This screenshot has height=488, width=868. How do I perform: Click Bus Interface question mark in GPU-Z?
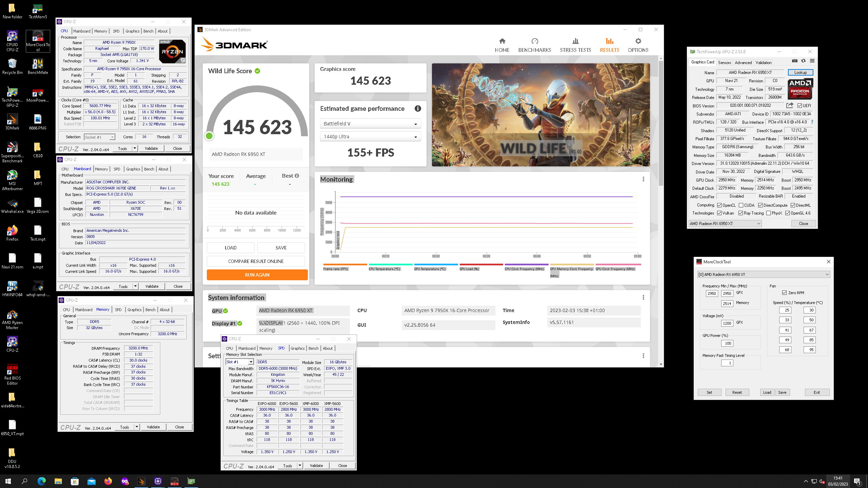pos(812,122)
